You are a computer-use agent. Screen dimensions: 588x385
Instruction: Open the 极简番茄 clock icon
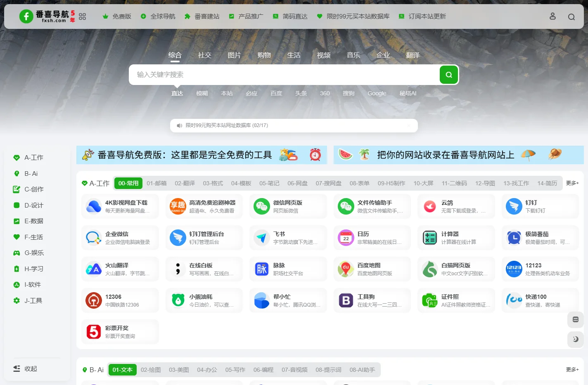click(x=514, y=238)
